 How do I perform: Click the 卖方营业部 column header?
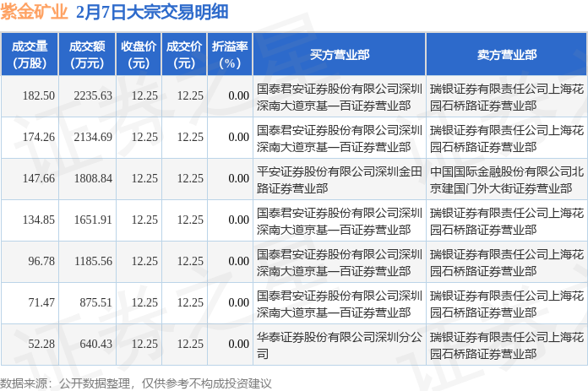click(507, 54)
